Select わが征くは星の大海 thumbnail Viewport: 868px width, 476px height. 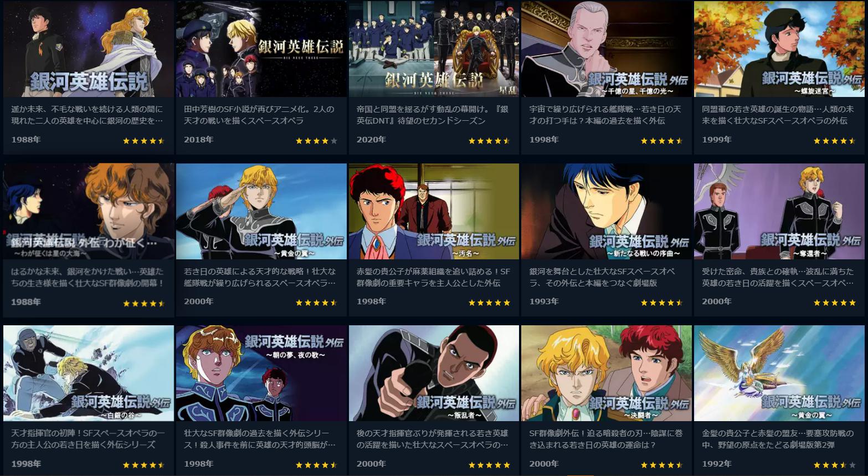89,211
